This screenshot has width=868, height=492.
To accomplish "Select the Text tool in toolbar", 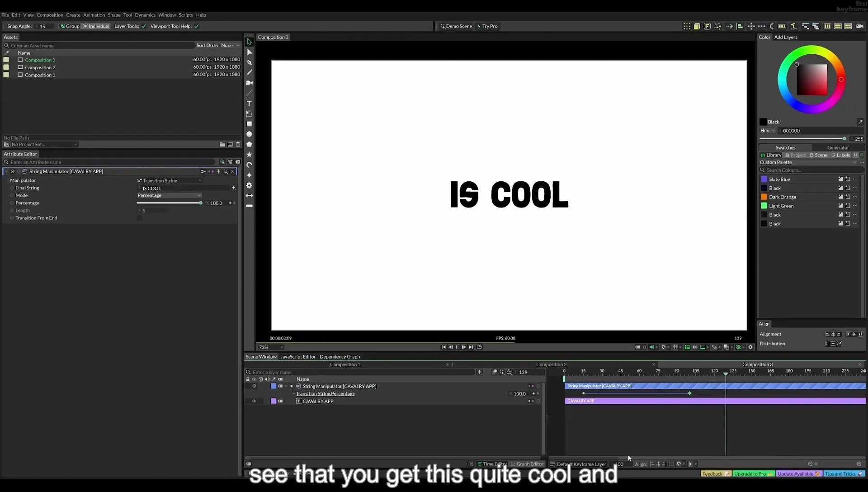I will pos(249,104).
